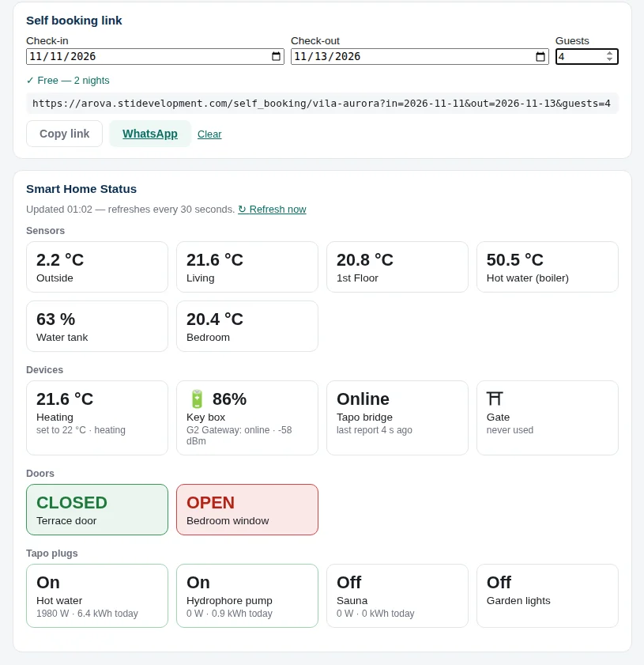
Task: Click the key box battery icon
Action: click(197, 399)
